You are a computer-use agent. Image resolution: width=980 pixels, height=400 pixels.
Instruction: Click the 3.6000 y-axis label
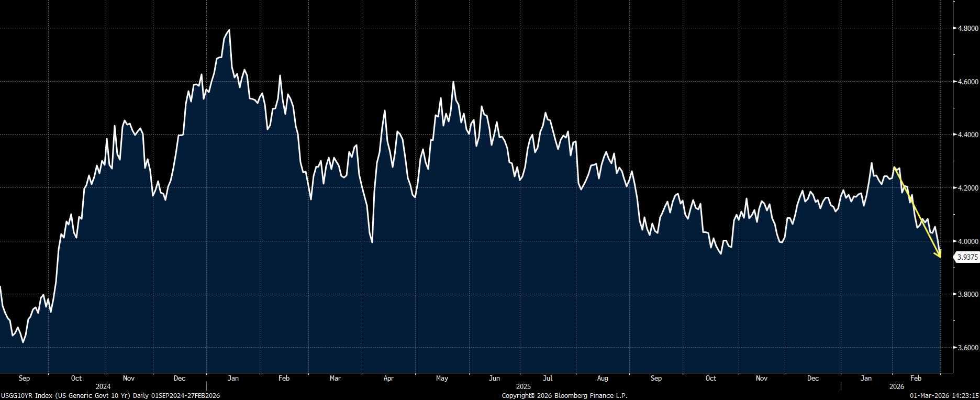(968, 348)
